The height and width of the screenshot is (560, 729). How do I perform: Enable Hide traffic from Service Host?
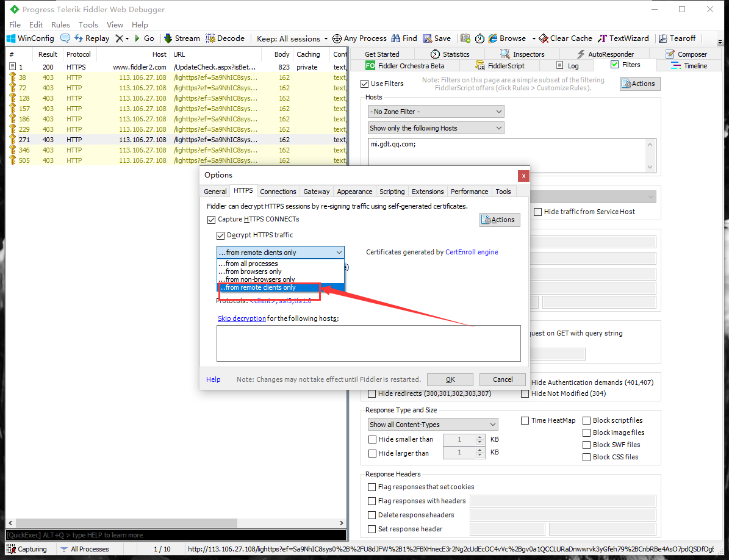[x=538, y=212]
